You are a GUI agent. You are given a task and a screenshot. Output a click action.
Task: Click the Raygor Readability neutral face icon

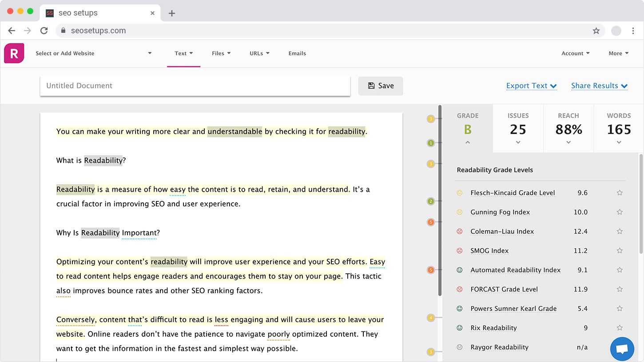[460, 347]
